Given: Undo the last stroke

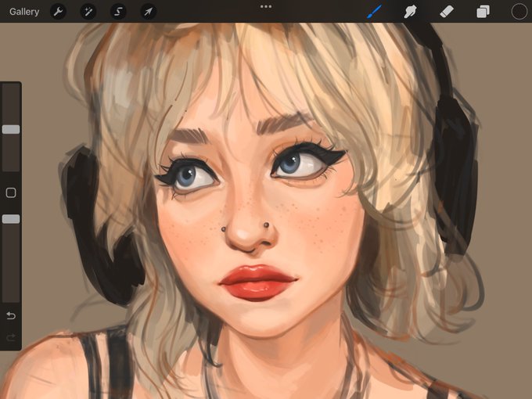Looking at the screenshot, I should (x=11, y=316).
